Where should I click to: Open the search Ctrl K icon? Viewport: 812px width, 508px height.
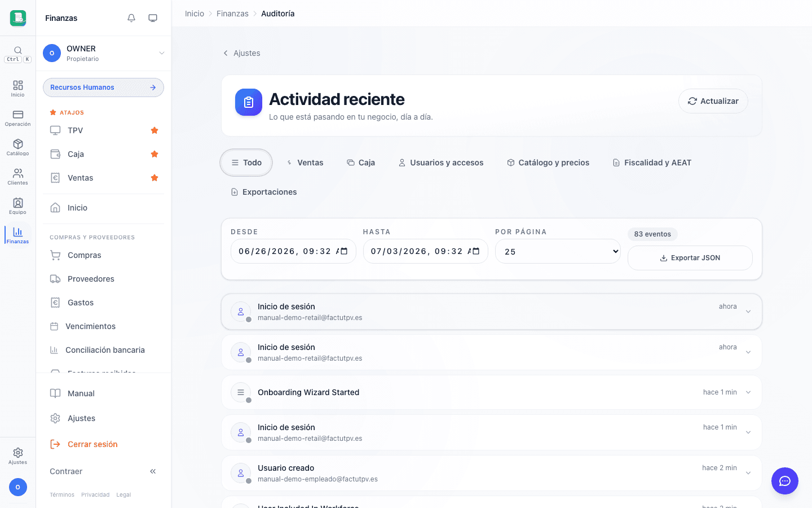click(17, 54)
